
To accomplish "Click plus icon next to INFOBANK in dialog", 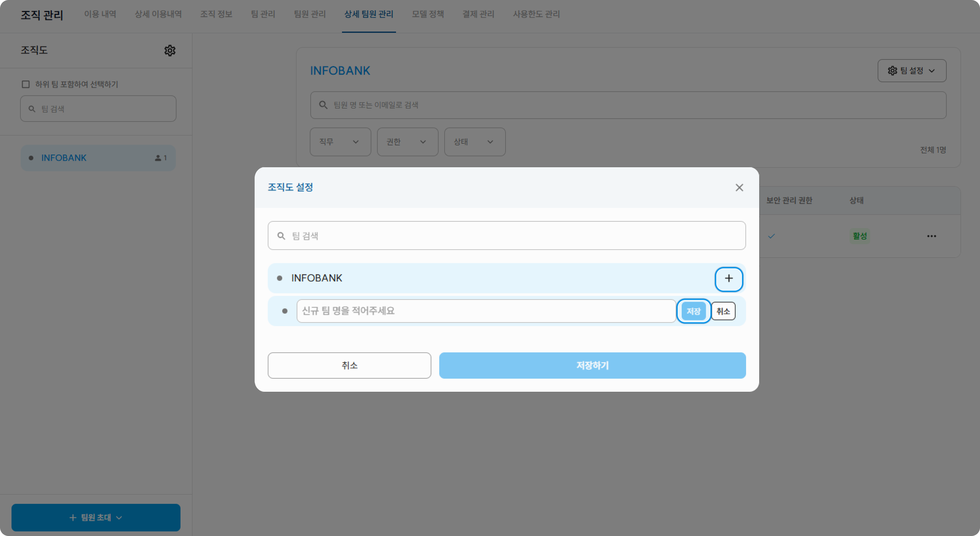I will pos(729,279).
